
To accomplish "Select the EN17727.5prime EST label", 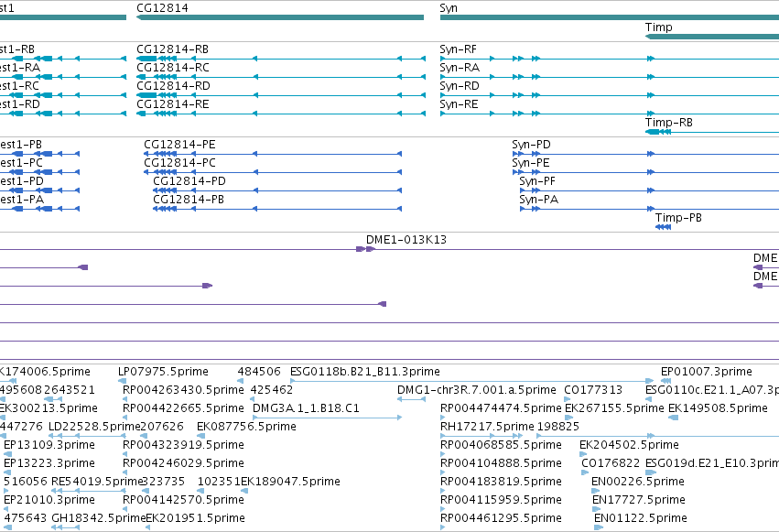I will tap(639, 500).
